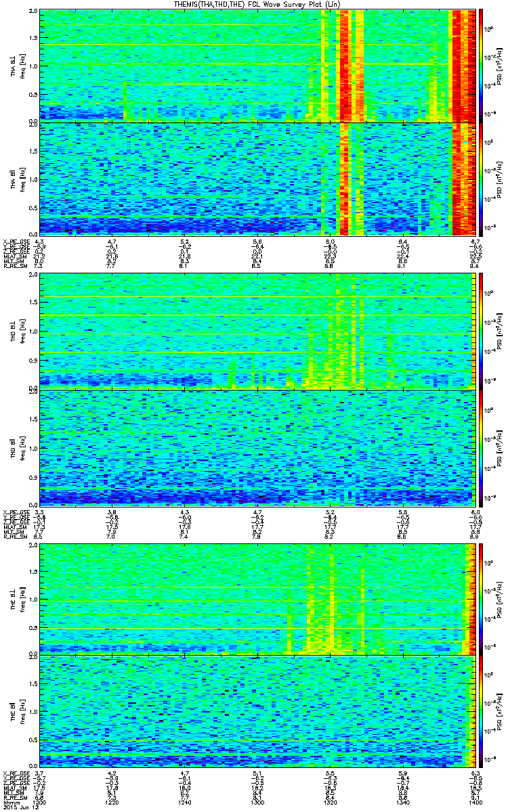The image size is (508, 812).
Task: Click the R_RE_SM label under THD panels
Action: pos(16,538)
